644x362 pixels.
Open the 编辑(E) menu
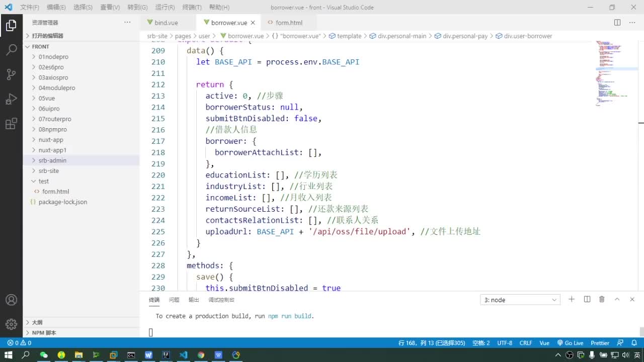(56, 8)
